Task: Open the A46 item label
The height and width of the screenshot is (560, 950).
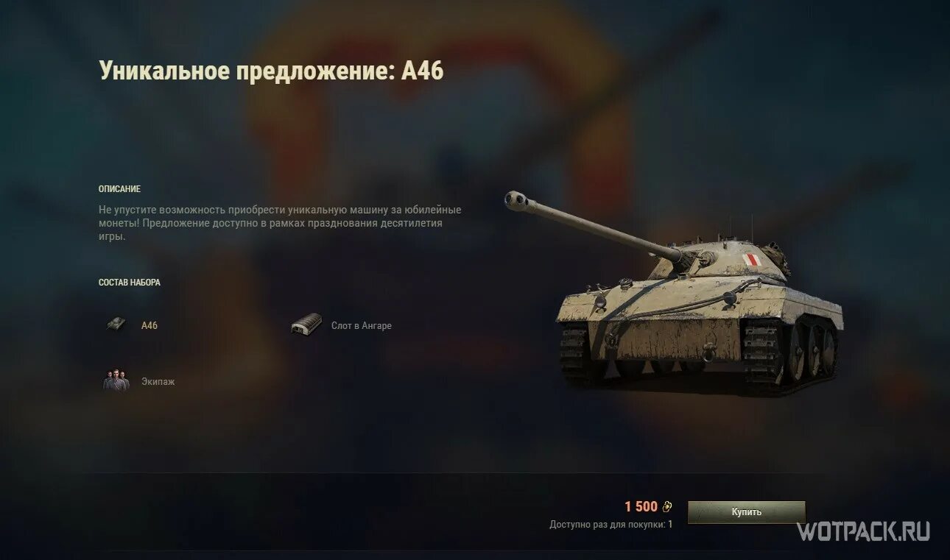Action: [149, 325]
